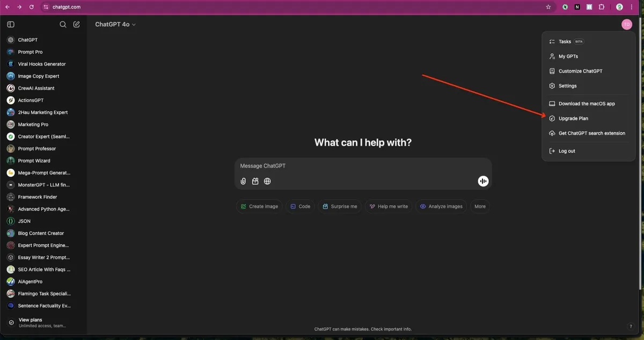Start voice mode with the waveform button
The image size is (644, 340).
[483, 181]
